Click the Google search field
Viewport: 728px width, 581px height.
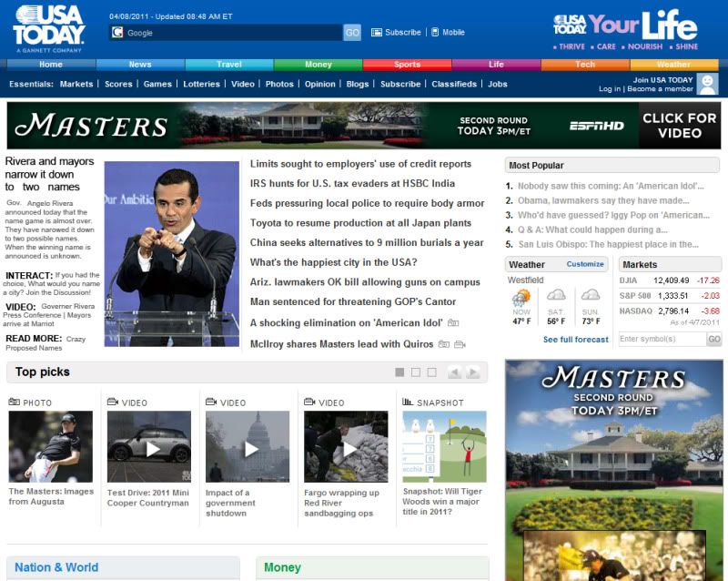tap(226, 33)
